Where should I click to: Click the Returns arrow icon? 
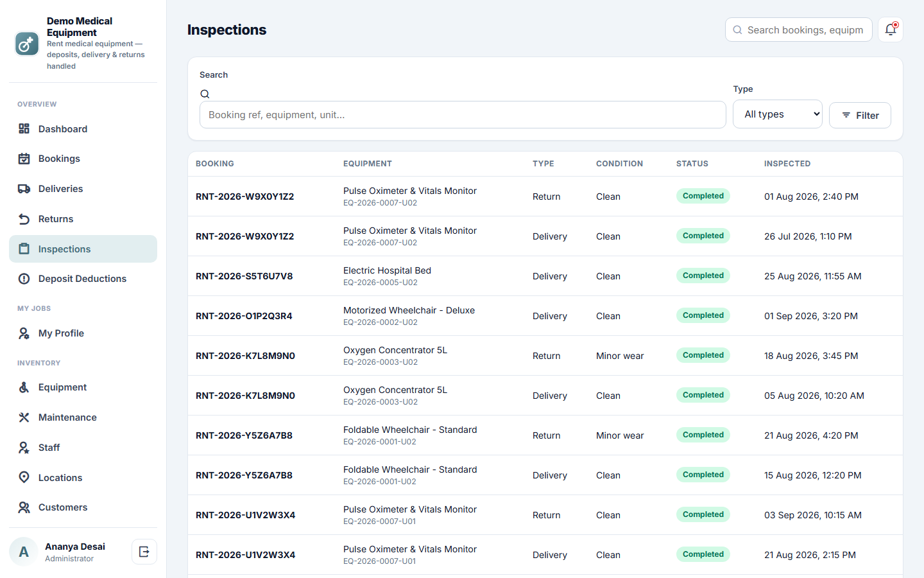tap(24, 219)
